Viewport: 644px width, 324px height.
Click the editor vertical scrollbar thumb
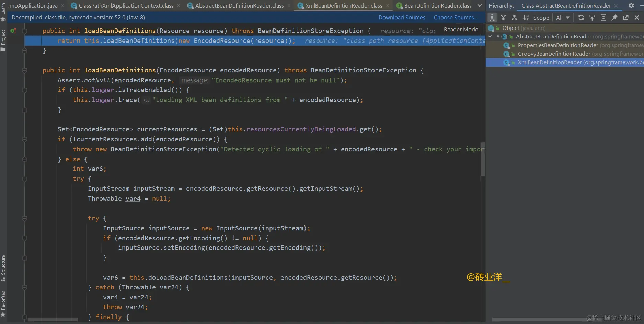point(483,159)
